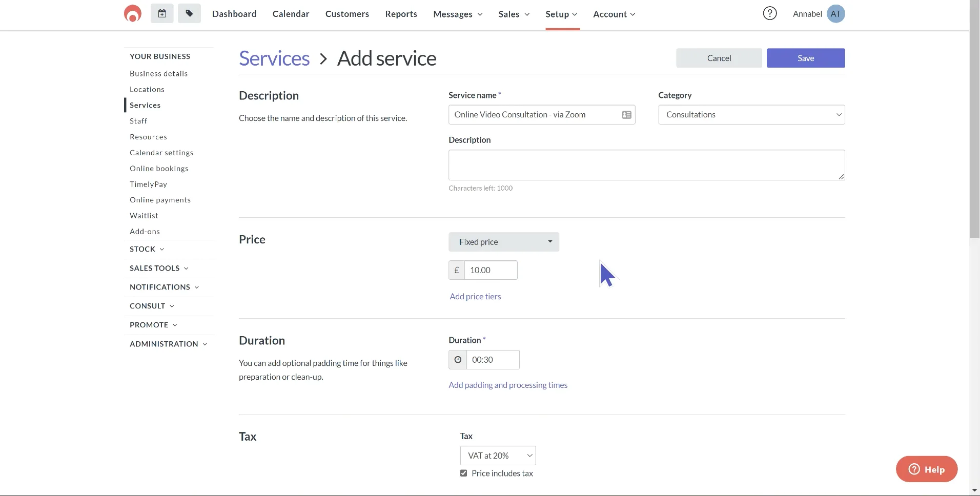980x496 pixels.
Task: Open Online payments in sidebar
Action: [160, 200]
